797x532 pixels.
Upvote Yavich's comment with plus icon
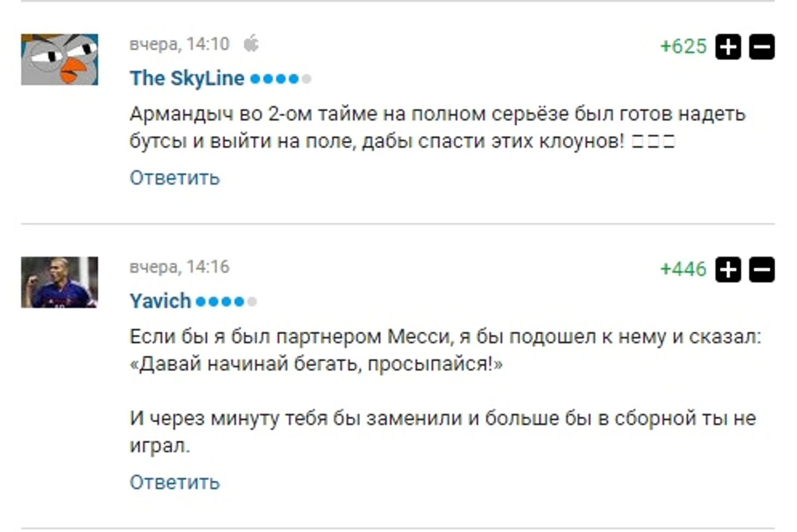click(728, 269)
